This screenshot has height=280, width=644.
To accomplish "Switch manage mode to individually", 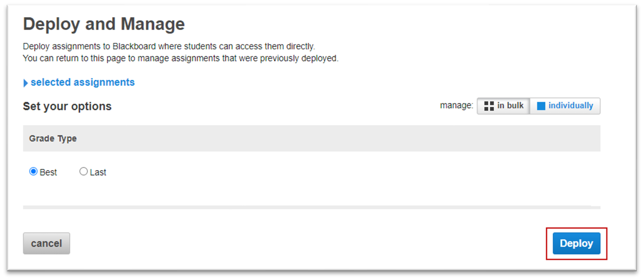I will coord(565,106).
